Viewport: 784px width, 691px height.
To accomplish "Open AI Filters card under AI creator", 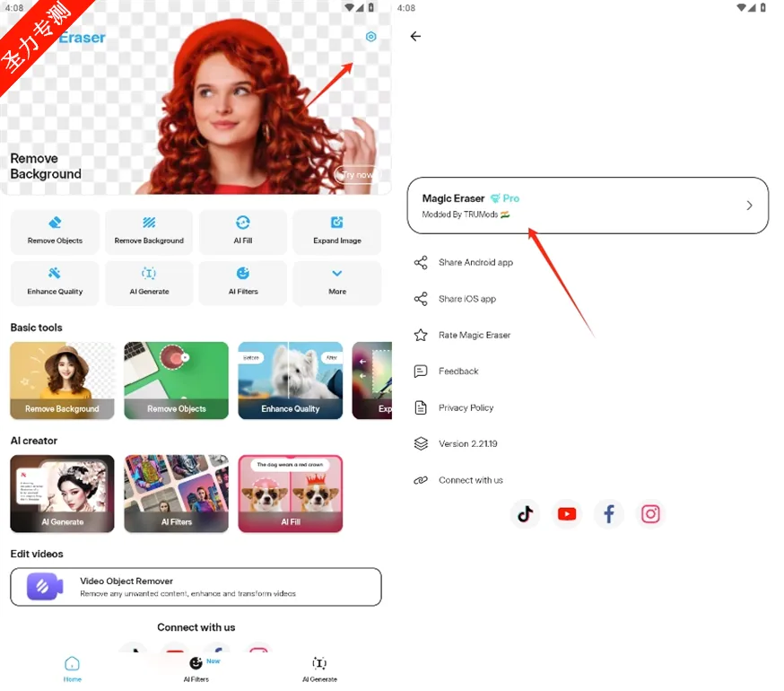I will [176, 494].
